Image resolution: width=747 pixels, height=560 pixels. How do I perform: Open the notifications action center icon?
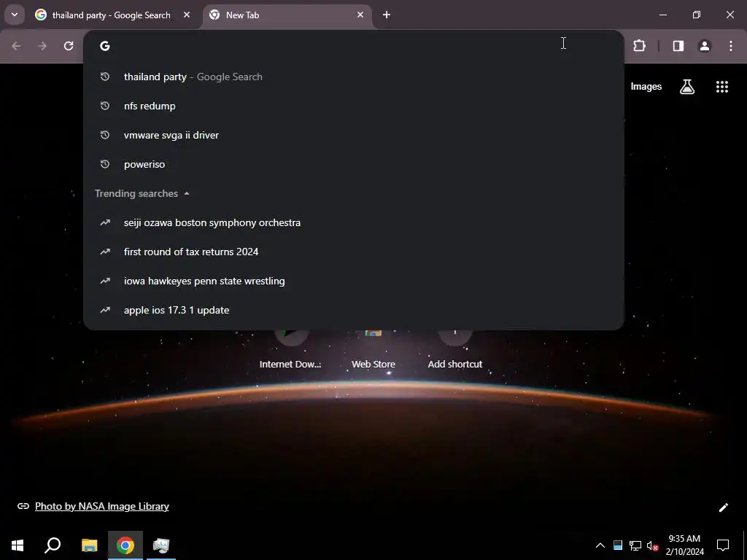coord(723,545)
